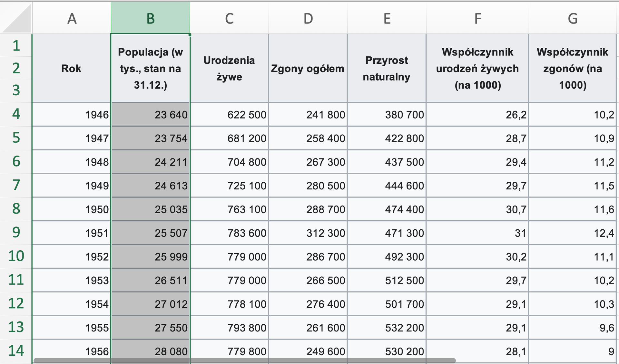Click the year cell '1948'

(72, 162)
